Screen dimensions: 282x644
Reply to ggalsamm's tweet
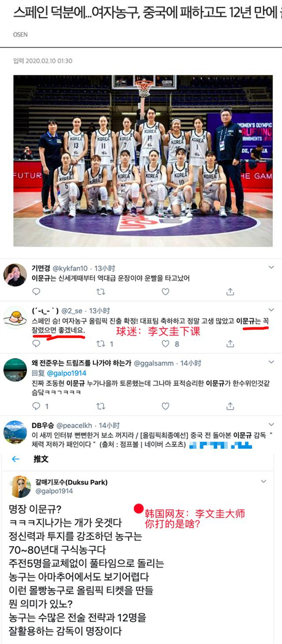click(36, 406)
